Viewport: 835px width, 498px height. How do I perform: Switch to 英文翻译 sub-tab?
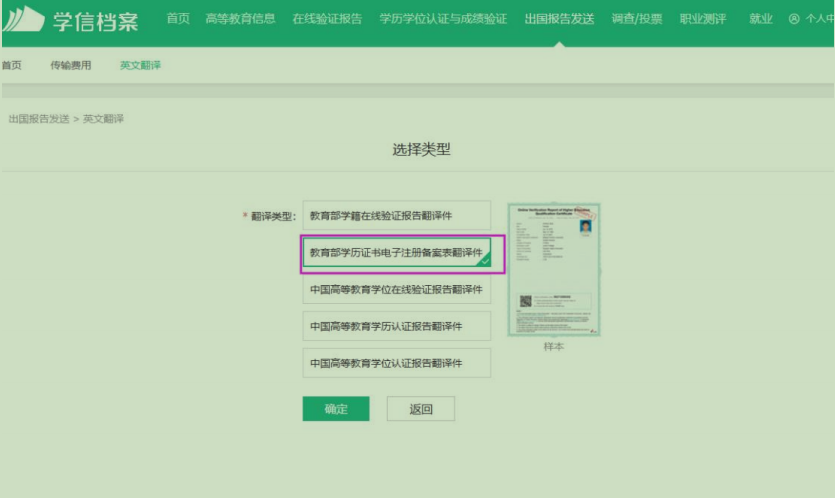140,65
